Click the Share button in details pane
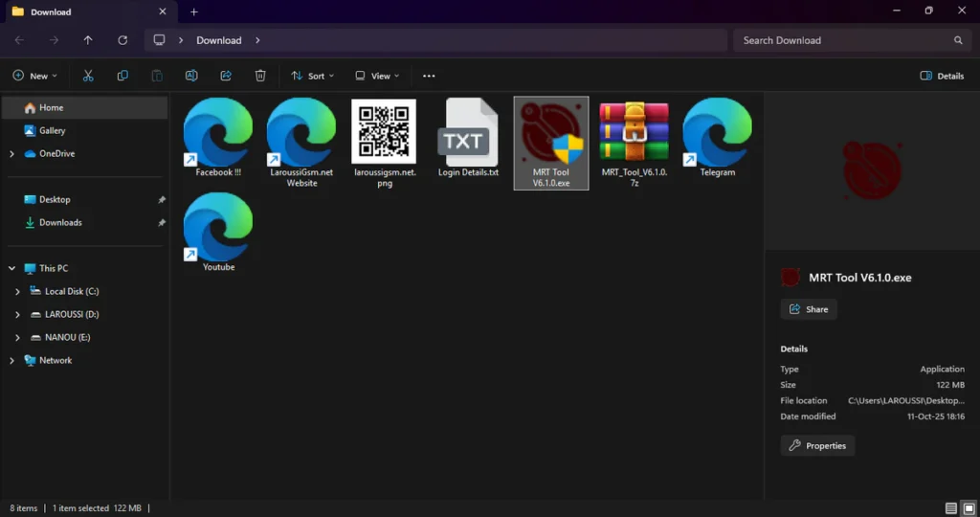980x517 pixels. click(x=809, y=309)
